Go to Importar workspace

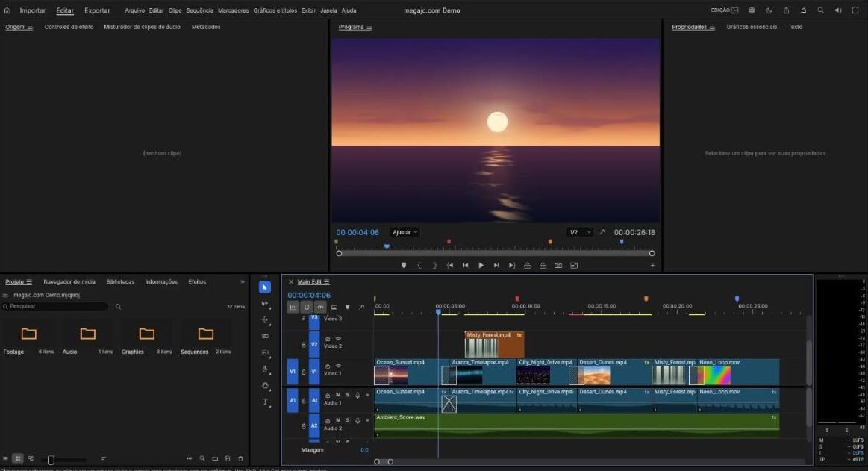(x=33, y=10)
